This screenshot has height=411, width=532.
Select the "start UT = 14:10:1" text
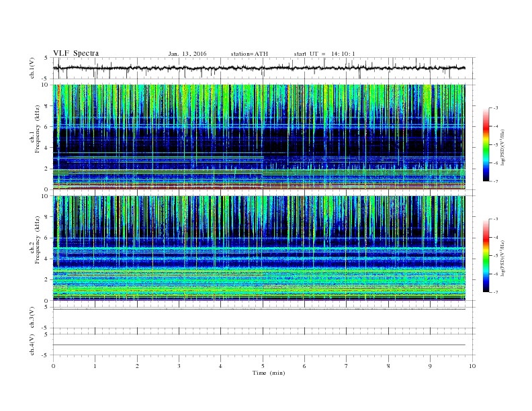[324, 54]
